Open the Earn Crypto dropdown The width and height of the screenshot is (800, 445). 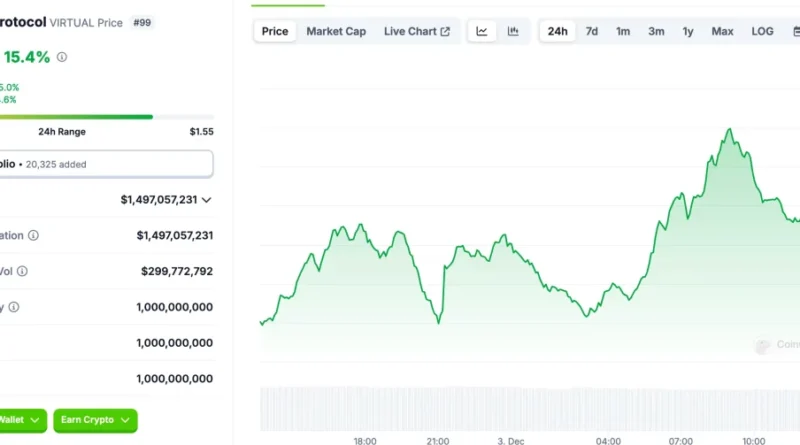point(95,420)
